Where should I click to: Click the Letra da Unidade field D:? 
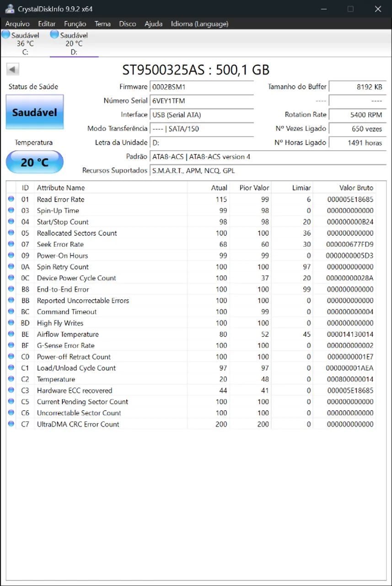click(x=202, y=142)
